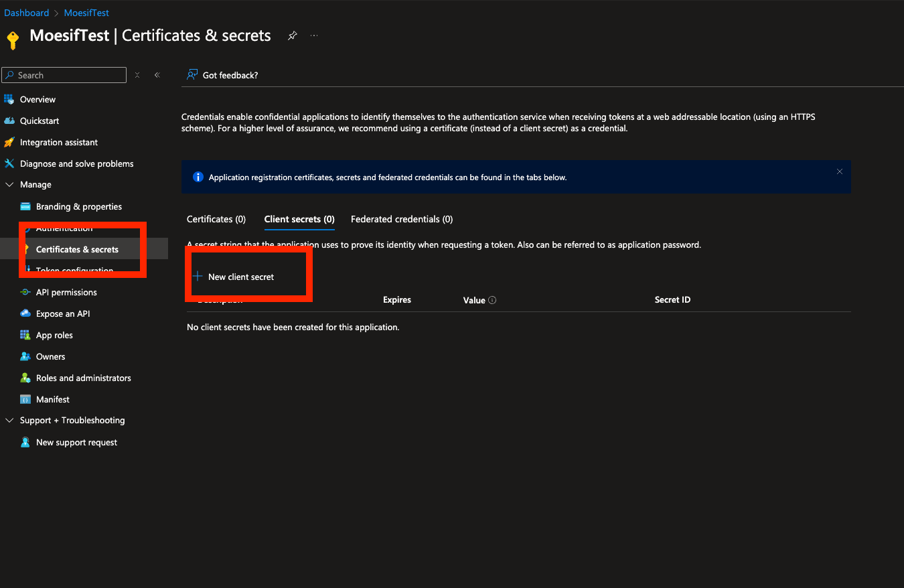Screen dimensions: 904x588
Task: Collapse the left navigation pane
Action: click(157, 75)
